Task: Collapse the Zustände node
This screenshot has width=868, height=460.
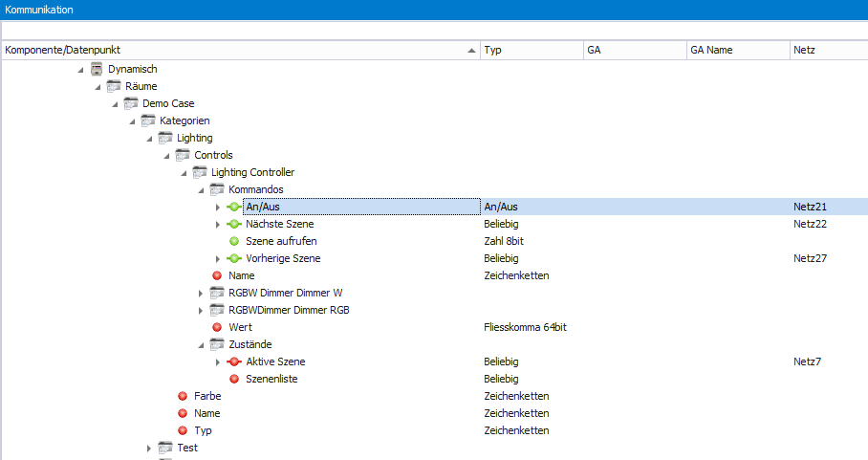Action: pos(201,345)
